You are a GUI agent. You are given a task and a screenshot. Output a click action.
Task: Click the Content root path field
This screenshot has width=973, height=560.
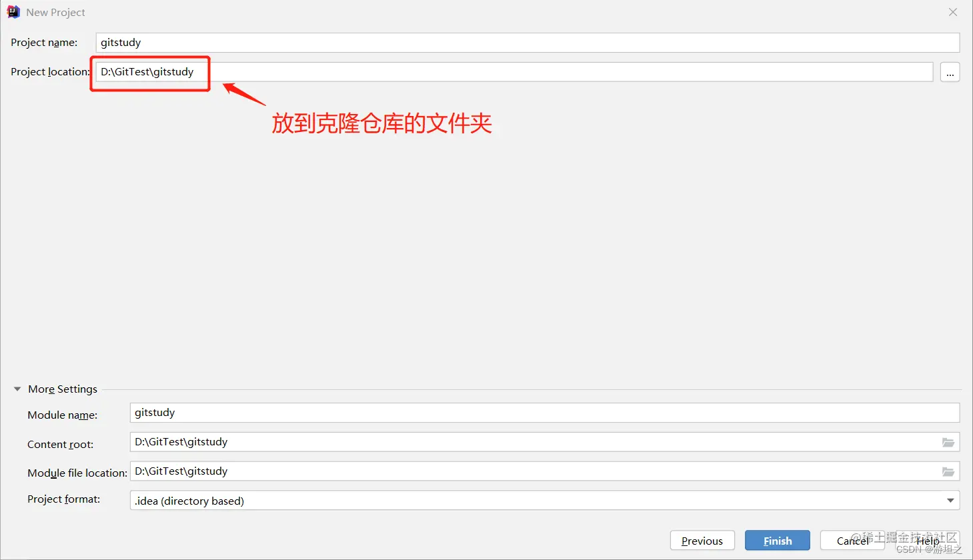(x=544, y=442)
